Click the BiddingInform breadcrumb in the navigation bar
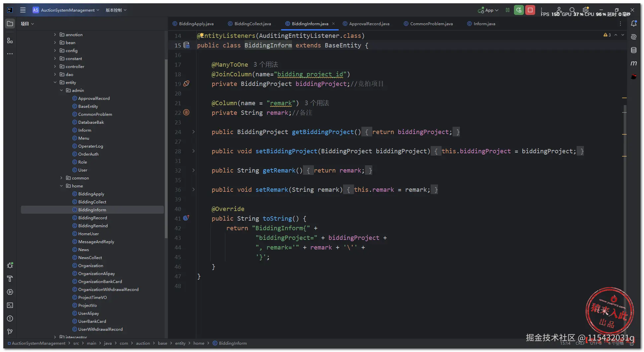Screen dimensions: 644x352 tap(230, 343)
